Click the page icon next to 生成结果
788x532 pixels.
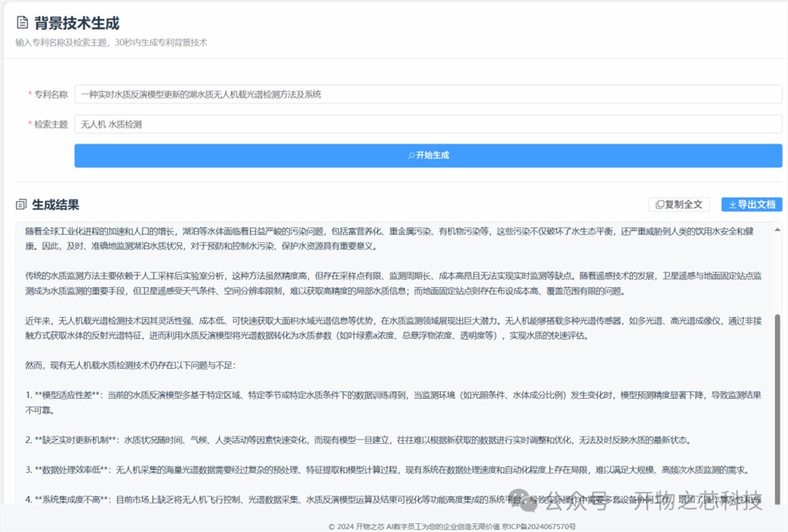click(20, 204)
